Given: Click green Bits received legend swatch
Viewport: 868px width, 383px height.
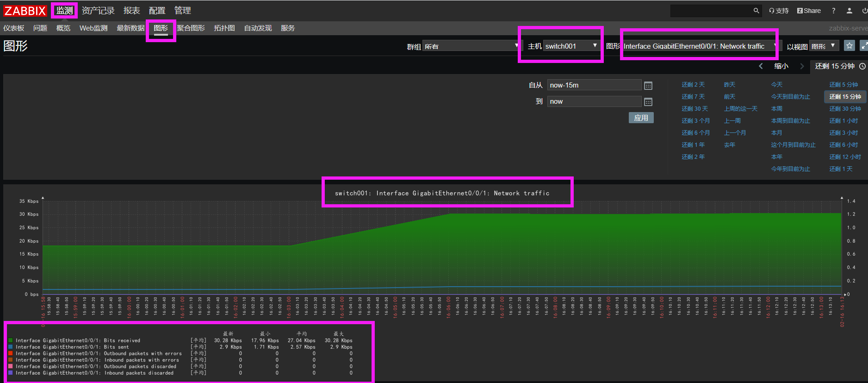Looking at the screenshot, I should click(10, 340).
